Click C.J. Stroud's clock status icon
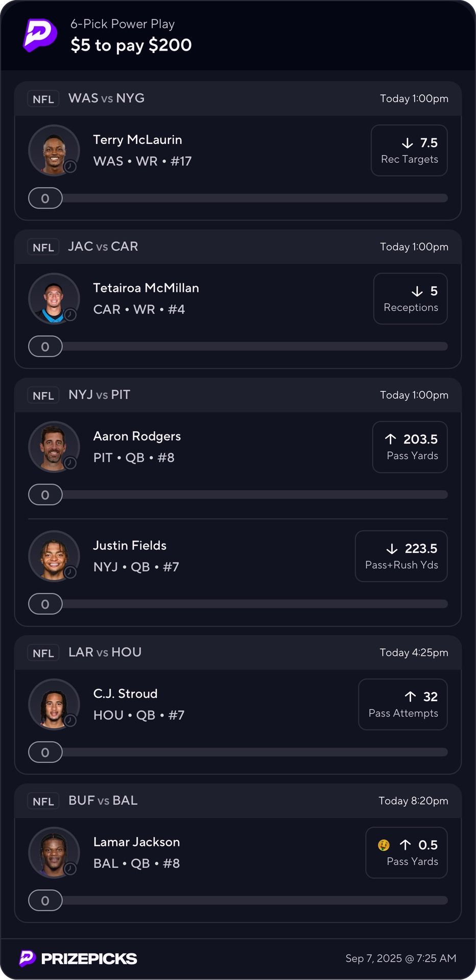Image resolution: width=476 pixels, height=980 pixels. coord(70,720)
